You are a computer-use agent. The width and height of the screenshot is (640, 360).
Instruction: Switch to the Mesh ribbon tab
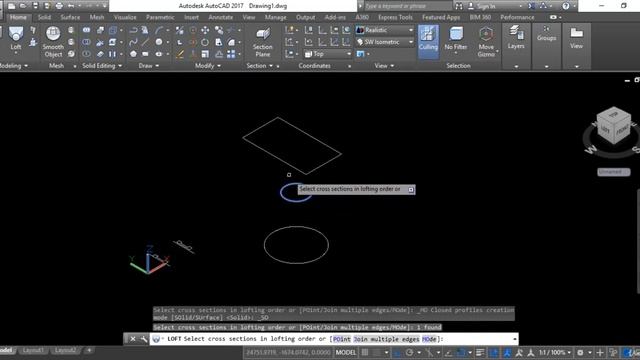point(97,17)
